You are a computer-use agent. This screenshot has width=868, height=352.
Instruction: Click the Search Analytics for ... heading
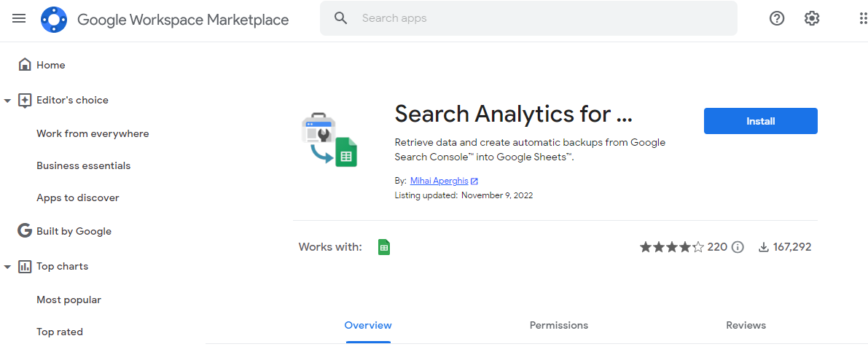[513, 114]
